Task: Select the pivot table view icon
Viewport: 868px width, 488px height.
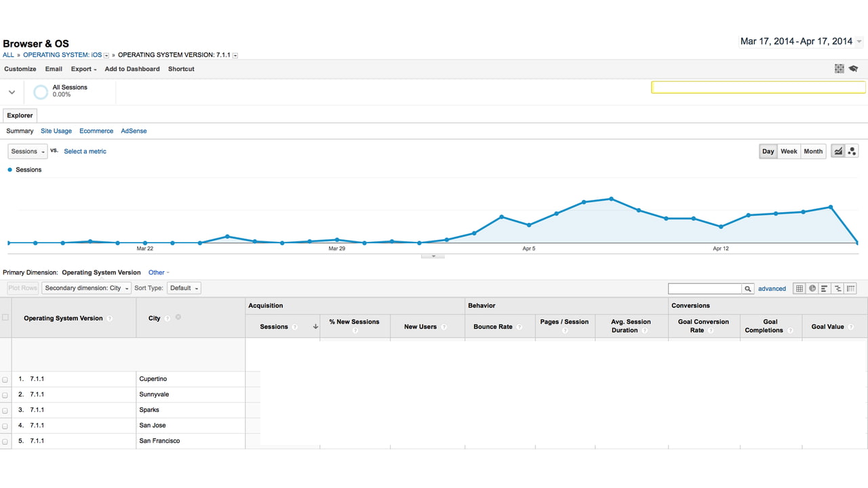Action: click(x=850, y=288)
